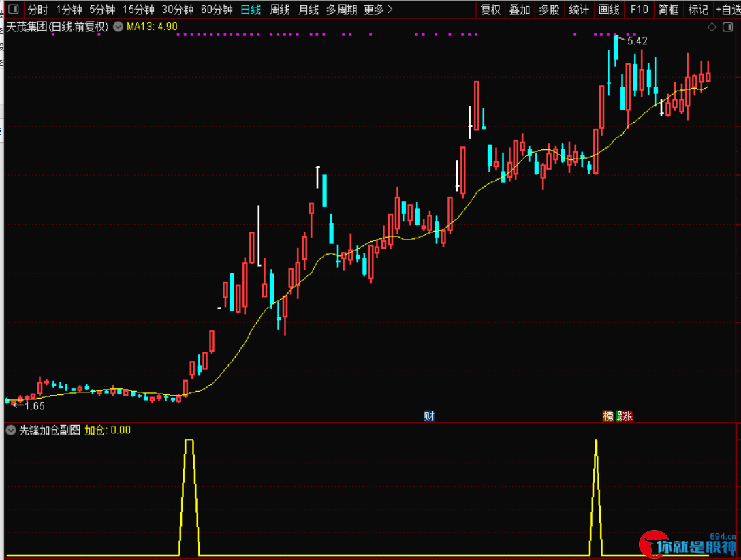Open the 榜 ranking list marker
This screenshot has height=560, width=741.
608,416
